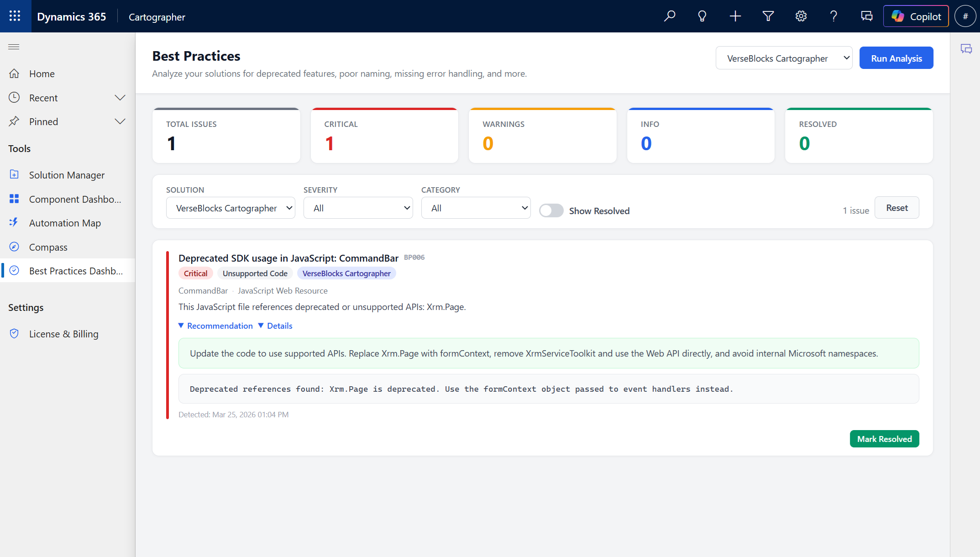Click the search magnifier icon
This screenshot has width=980, height=557.
point(670,16)
